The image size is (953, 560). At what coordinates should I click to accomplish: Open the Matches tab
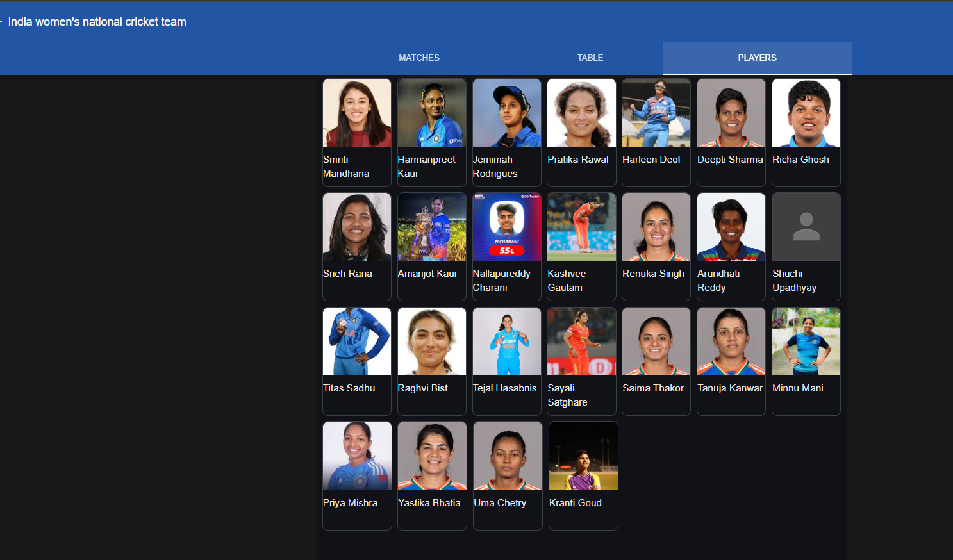coord(419,58)
